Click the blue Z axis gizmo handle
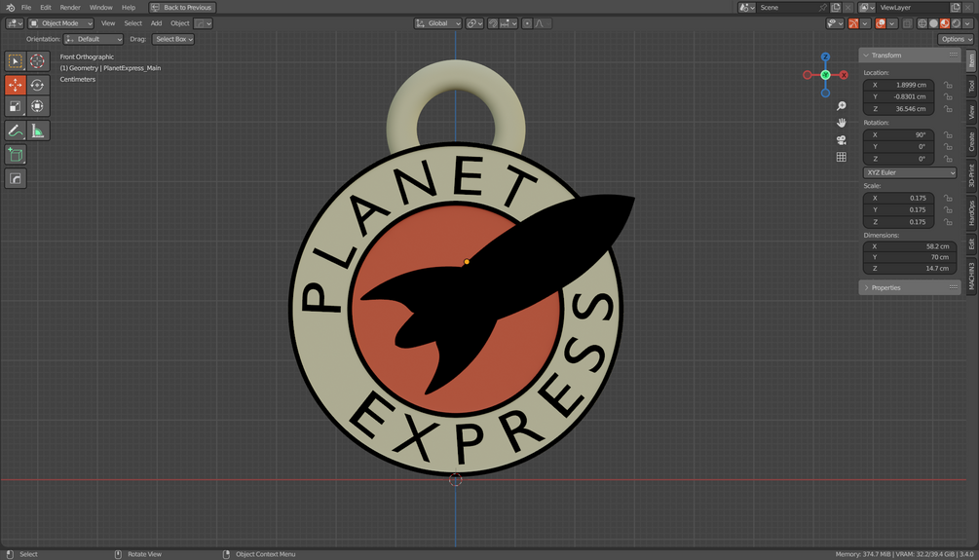979x560 pixels. [x=825, y=56]
